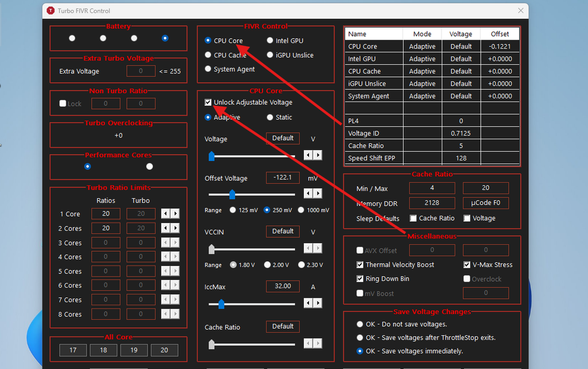Screen dimensions: 588x369
Task: Click 1 Core ratio right arrow
Action: pyautogui.click(x=175, y=214)
